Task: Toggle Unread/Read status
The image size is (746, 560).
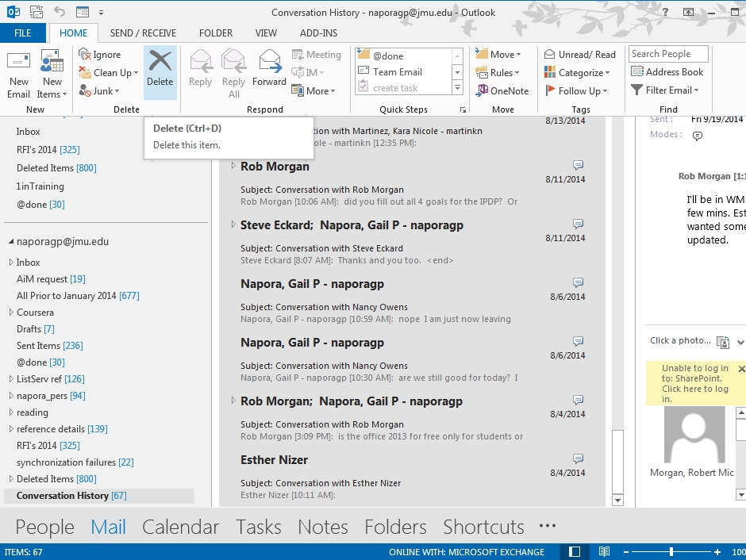Action: click(x=580, y=55)
